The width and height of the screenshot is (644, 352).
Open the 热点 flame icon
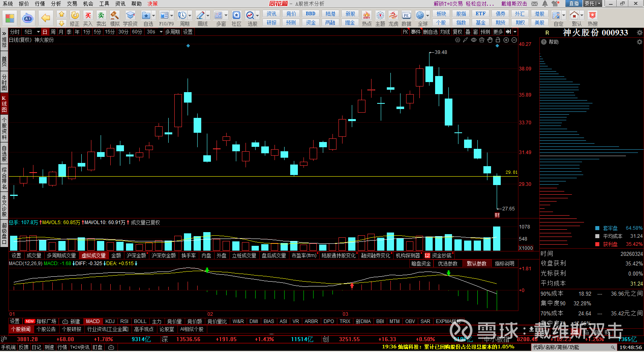click(x=367, y=19)
